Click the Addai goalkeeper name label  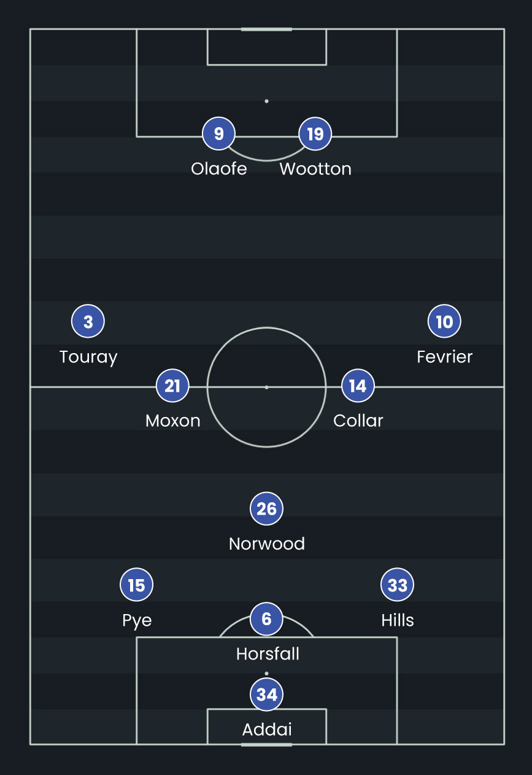tap(267, 730)
